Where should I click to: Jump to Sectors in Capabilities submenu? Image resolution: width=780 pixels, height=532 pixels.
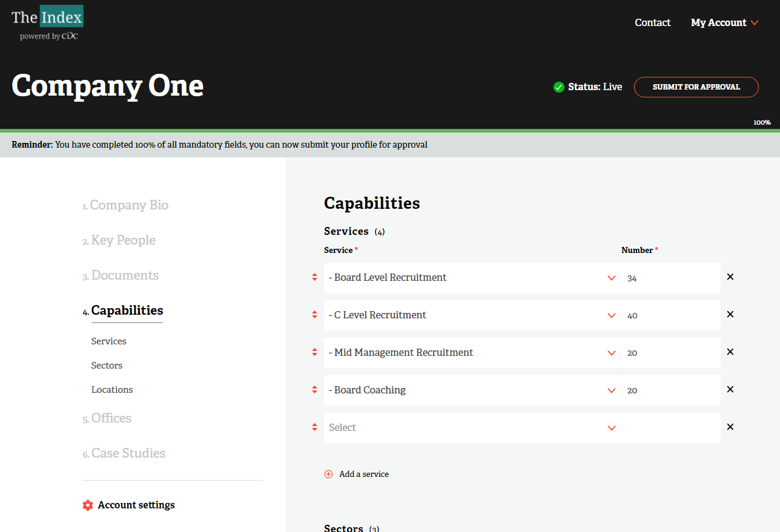point(107,366)
